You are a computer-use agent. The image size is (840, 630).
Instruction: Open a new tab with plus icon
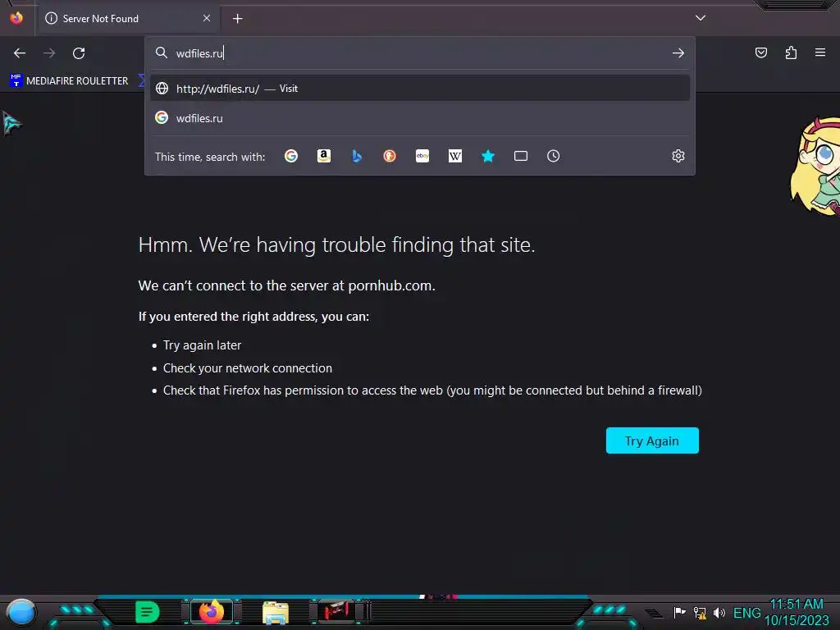[237, 19]
